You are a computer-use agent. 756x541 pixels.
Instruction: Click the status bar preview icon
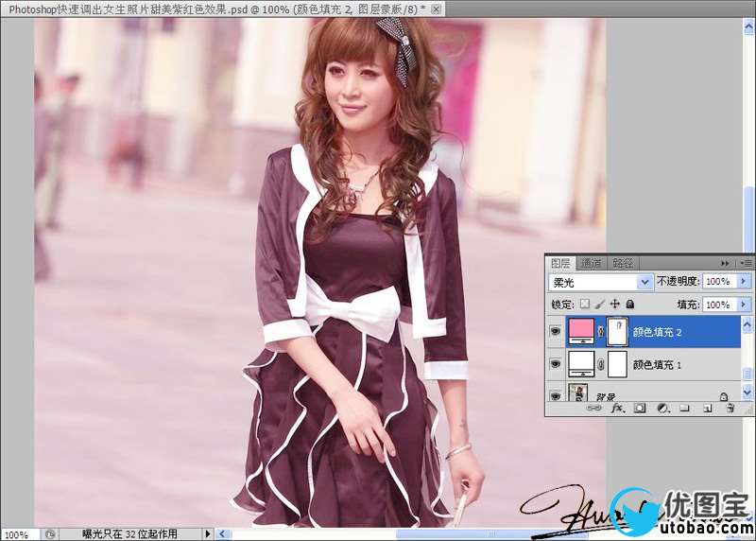click(50, 534)
